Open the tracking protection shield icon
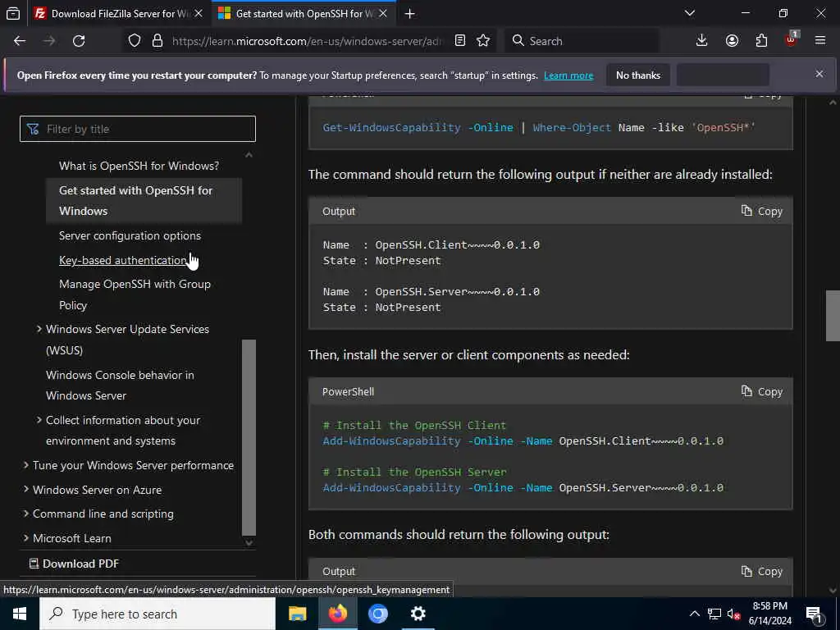The width and height of the screenshot is (840, 630). coord(135,41)
